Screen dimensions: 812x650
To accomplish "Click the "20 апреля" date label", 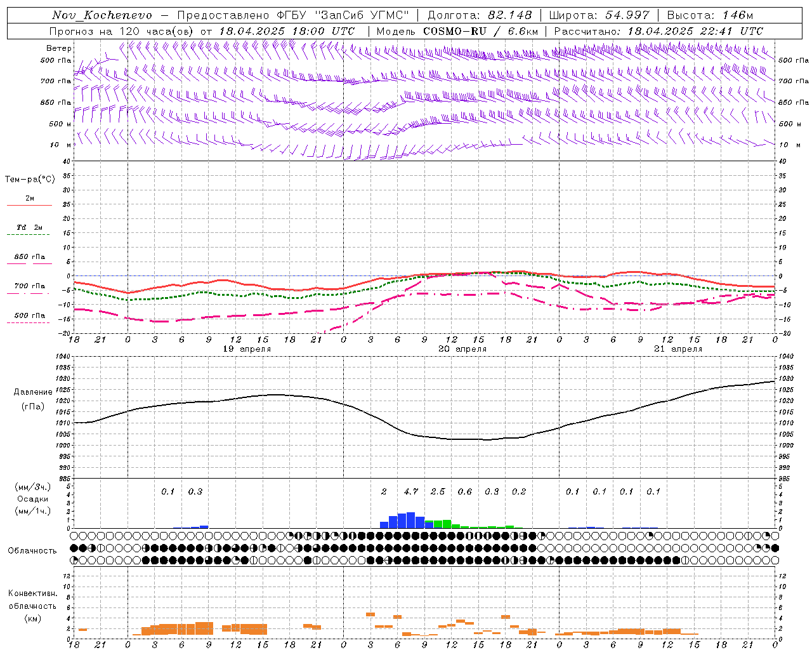I will (462, 349).
